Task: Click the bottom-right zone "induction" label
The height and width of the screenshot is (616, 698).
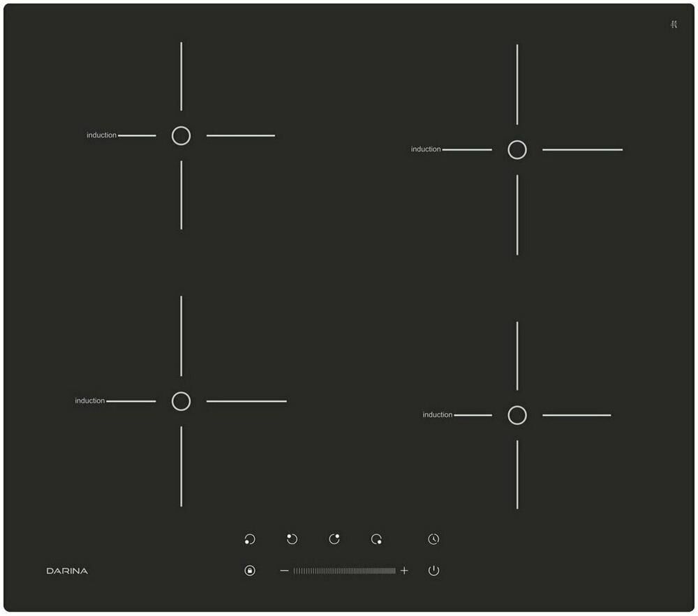Action: click(438, 415)
